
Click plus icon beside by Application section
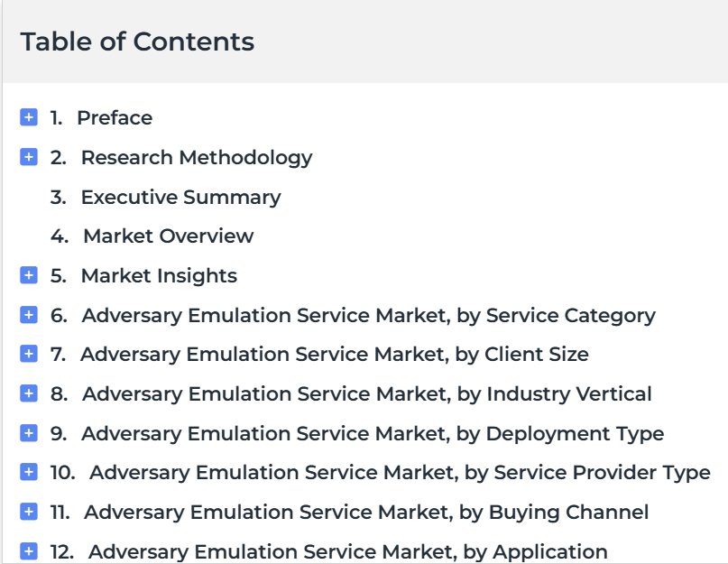(29, 551)
